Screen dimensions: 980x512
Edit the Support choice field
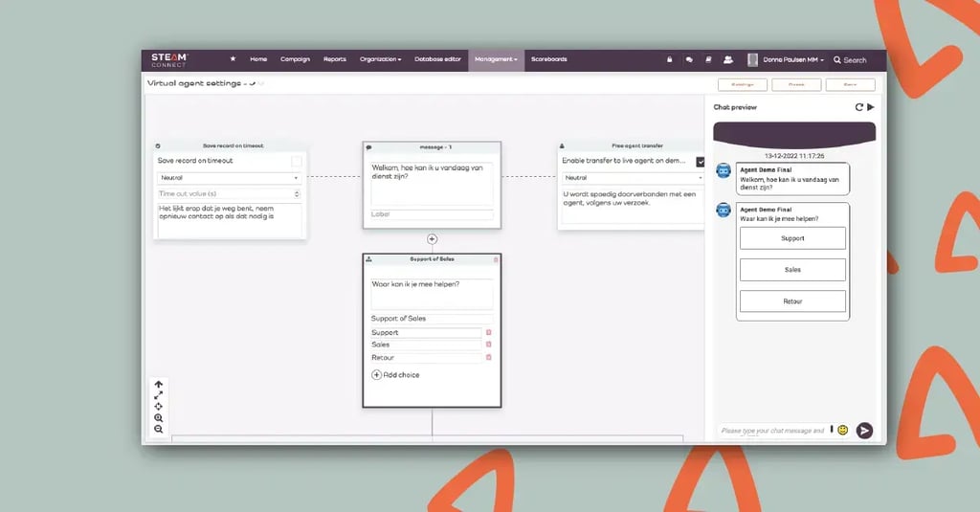(x=426, y=333)
